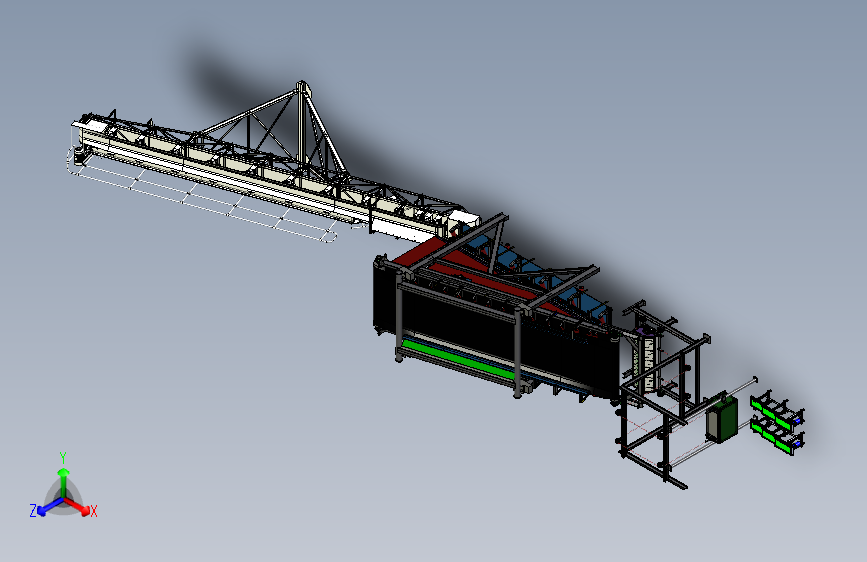Select the green control box in the model
The image size is (867, 562).
click(722, 420)
